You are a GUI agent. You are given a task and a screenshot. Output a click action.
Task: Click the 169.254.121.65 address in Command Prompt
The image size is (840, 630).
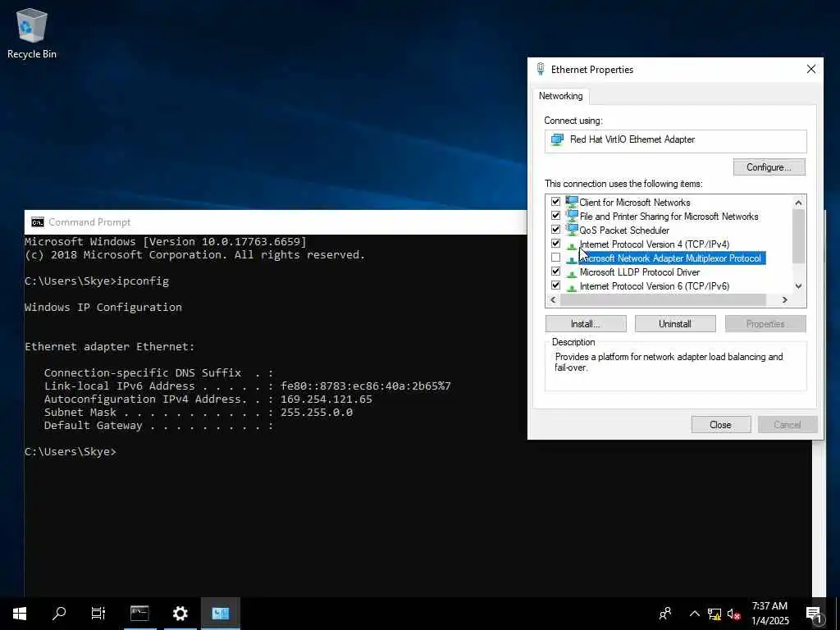click(x=326, y=399)
